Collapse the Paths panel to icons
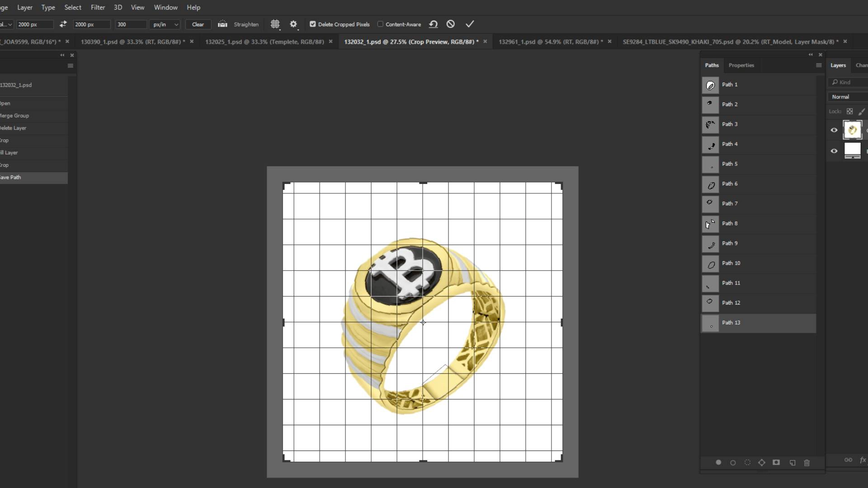 811,55
